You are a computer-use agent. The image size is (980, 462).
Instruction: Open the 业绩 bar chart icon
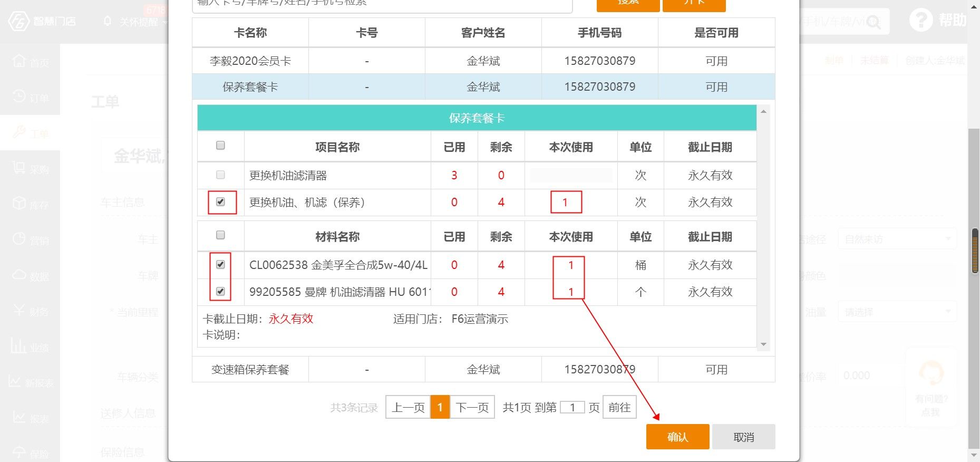coord(19,346)
